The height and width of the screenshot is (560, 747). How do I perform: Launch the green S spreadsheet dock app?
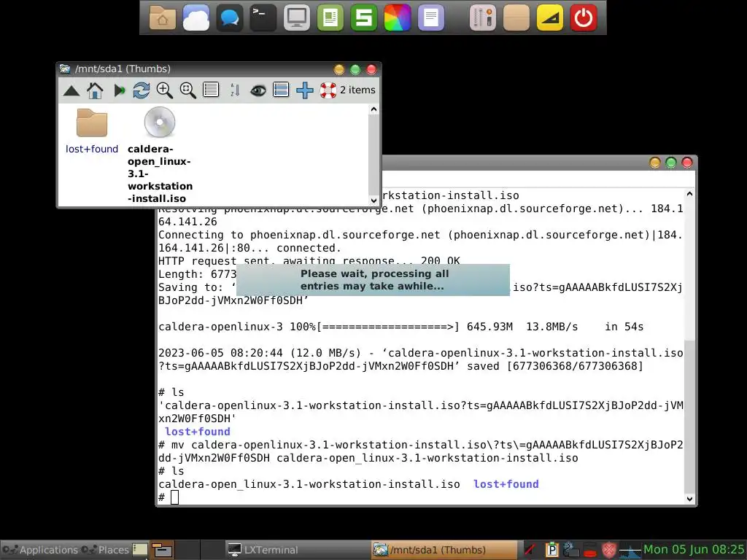363,17
